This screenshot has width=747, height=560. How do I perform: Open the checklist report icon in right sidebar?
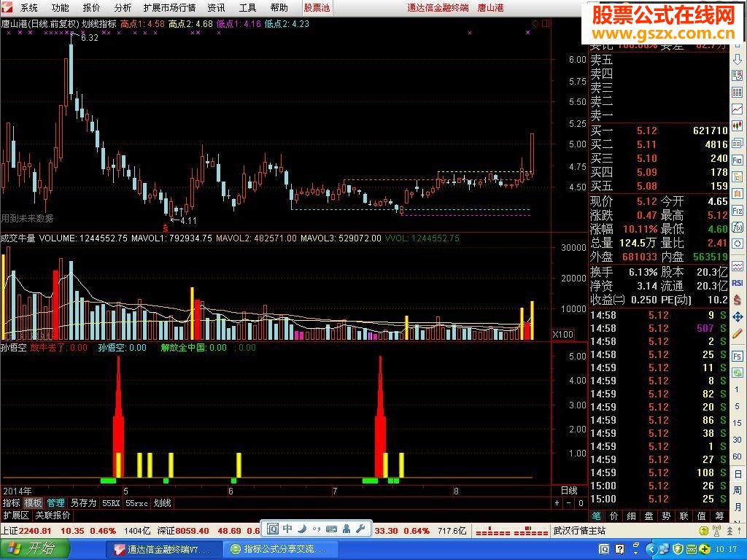[x=737, y=75]
